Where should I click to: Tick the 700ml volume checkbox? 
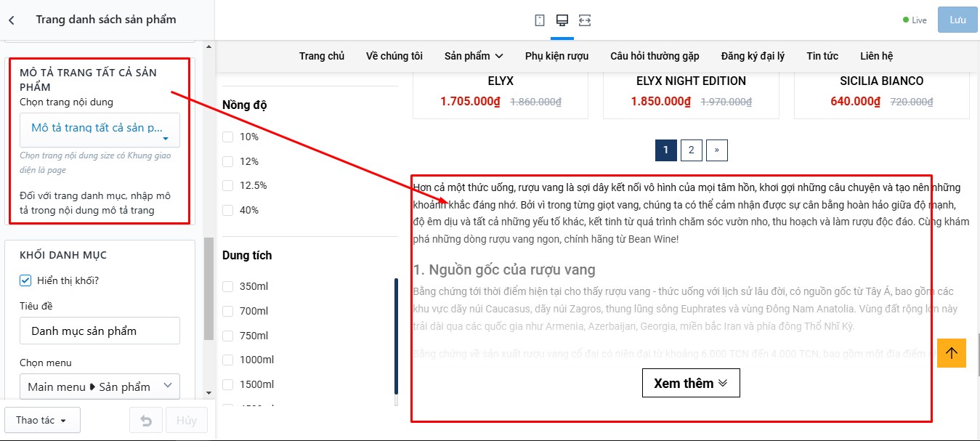(x=228, y=311)
